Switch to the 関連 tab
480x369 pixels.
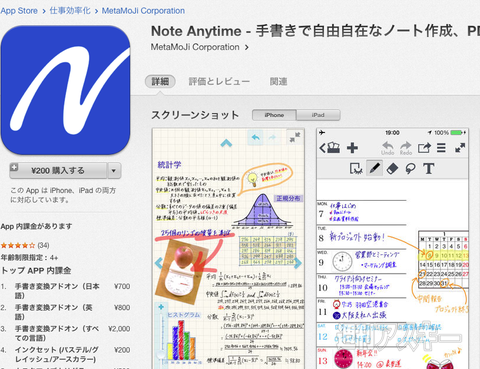coord(278,81)
